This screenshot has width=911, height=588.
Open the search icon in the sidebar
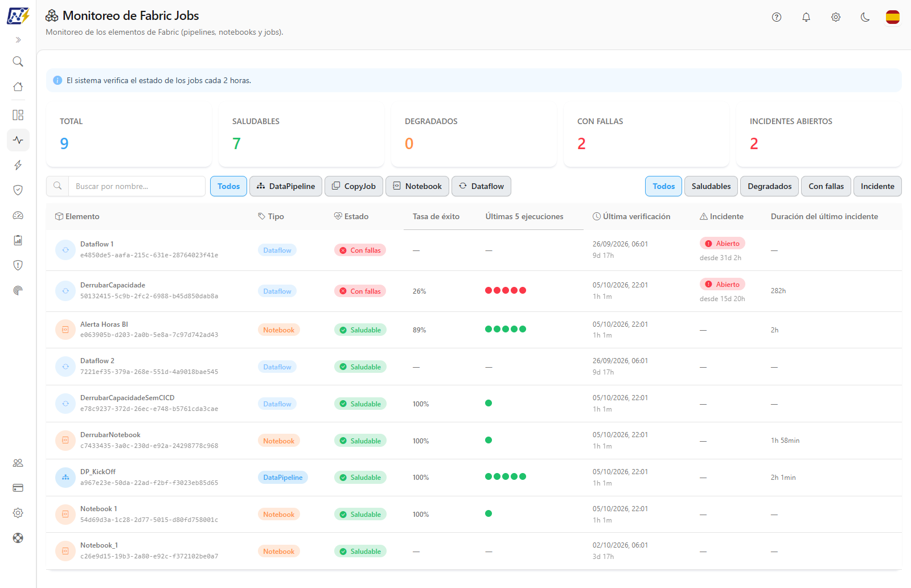point(18,61)
